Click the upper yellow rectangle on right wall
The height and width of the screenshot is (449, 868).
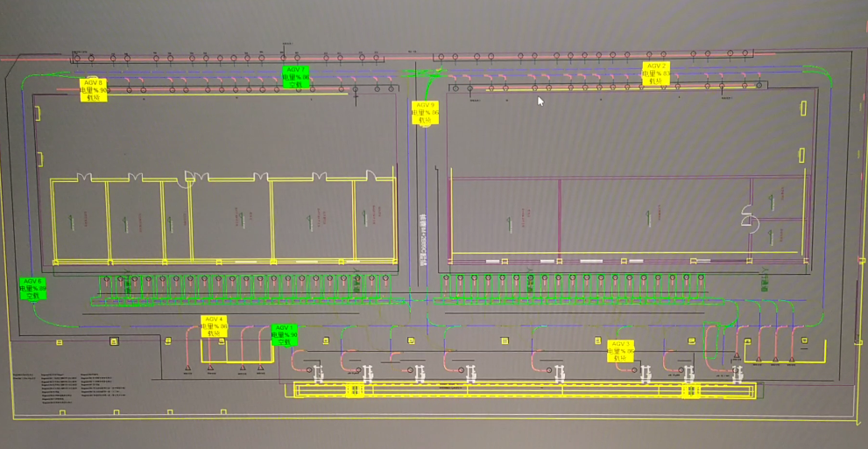804,109
